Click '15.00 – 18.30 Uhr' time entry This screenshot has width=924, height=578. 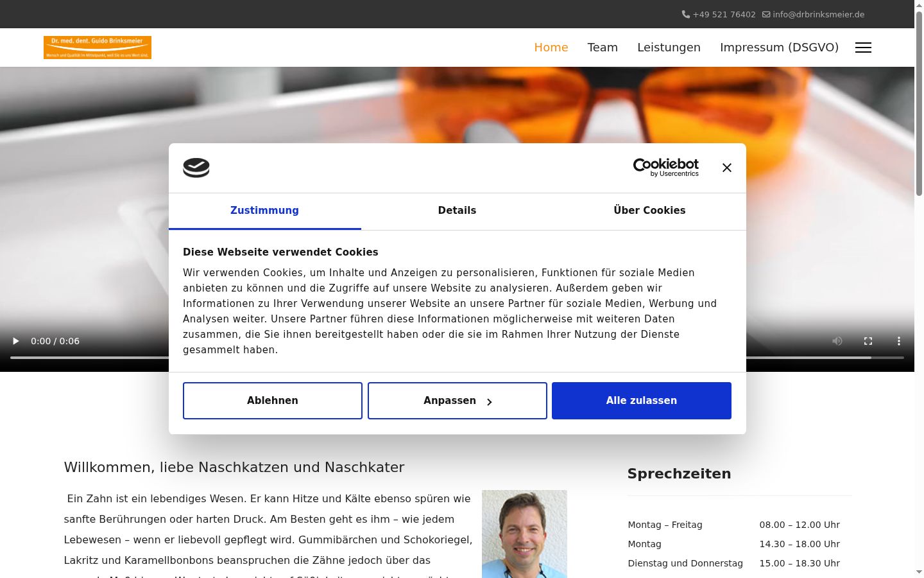[x=800, y=563]
